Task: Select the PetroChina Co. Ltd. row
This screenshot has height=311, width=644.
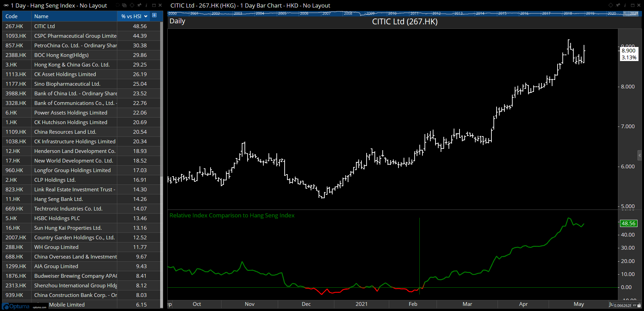Action: (x=81, y=45)
